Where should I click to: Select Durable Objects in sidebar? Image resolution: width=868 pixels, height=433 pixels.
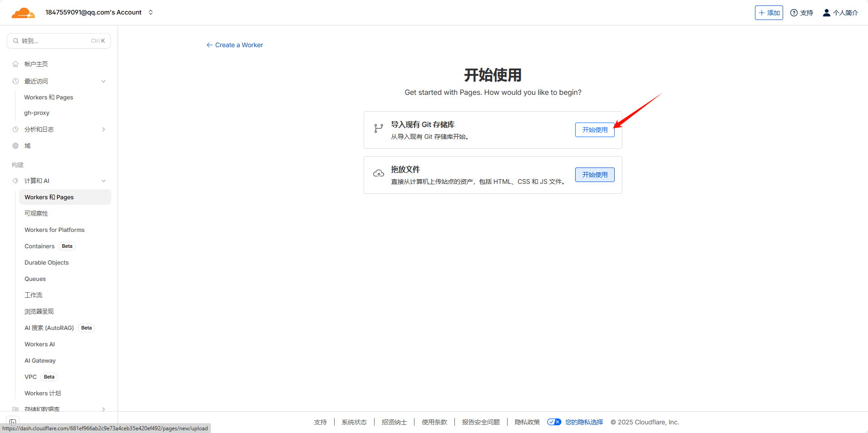tap(46, 262)
